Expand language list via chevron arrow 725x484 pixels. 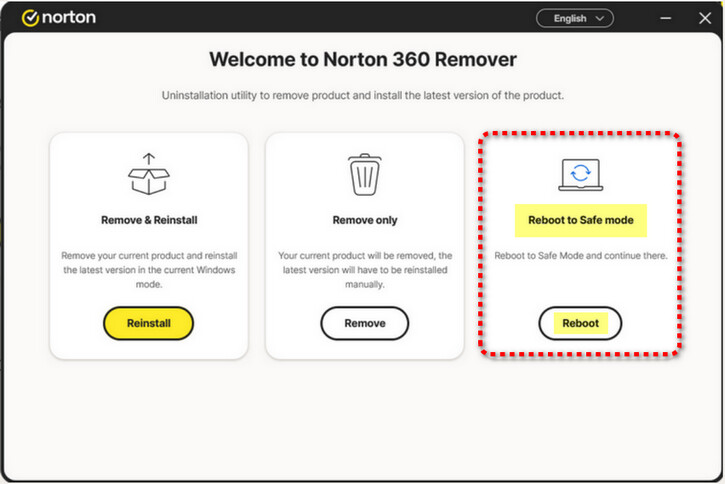tap(602, 18)
